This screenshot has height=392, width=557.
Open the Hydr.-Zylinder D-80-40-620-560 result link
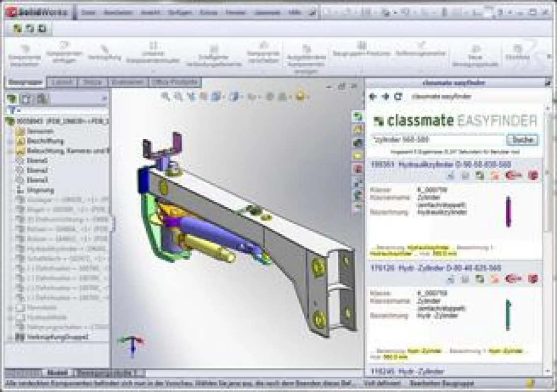point(435,268)
